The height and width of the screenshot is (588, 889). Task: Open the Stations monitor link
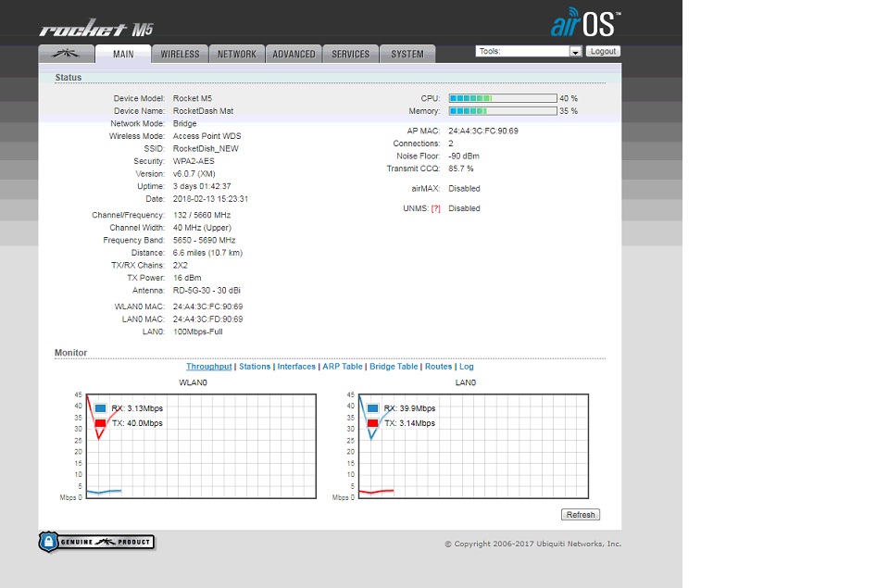pyautogui.click(x=255, y=367)
